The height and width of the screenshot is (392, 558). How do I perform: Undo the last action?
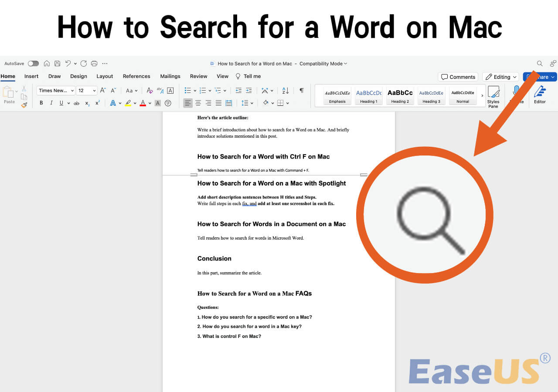[68, 64]
